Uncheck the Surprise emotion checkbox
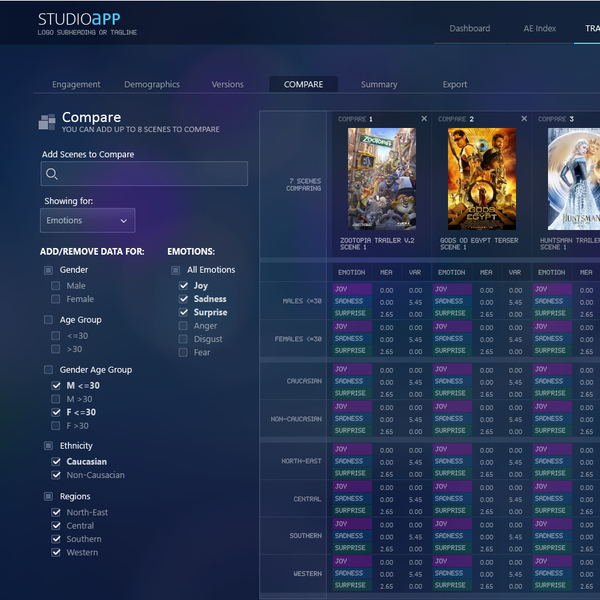600x600 pixels. click(183, 312)
